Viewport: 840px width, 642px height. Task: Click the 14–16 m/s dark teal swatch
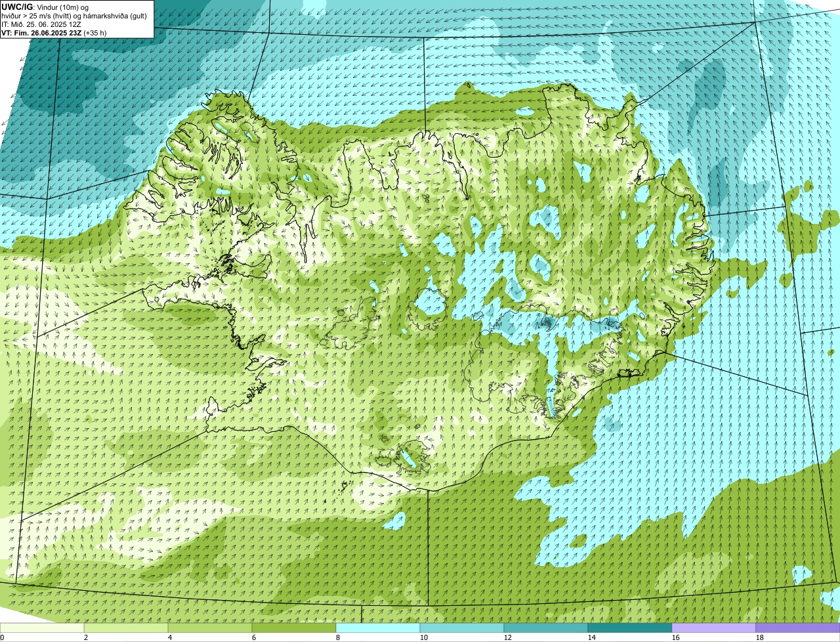(x=630, y=628)
